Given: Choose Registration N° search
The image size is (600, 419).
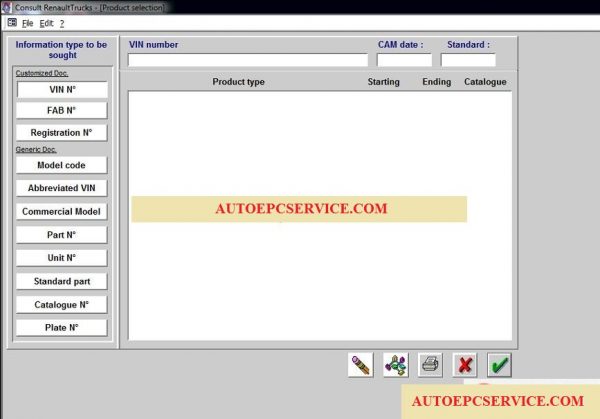Looking at the screenshot, I should point(62,133).
